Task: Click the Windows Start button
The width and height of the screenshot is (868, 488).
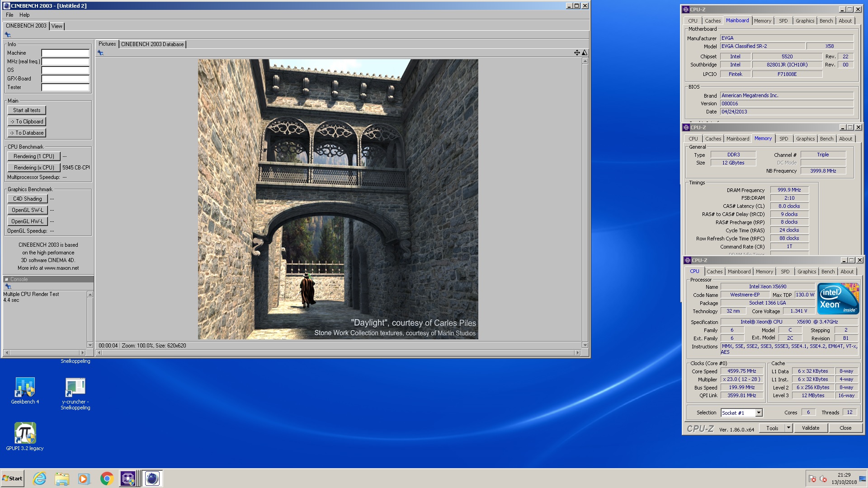Action: point(13,479)
